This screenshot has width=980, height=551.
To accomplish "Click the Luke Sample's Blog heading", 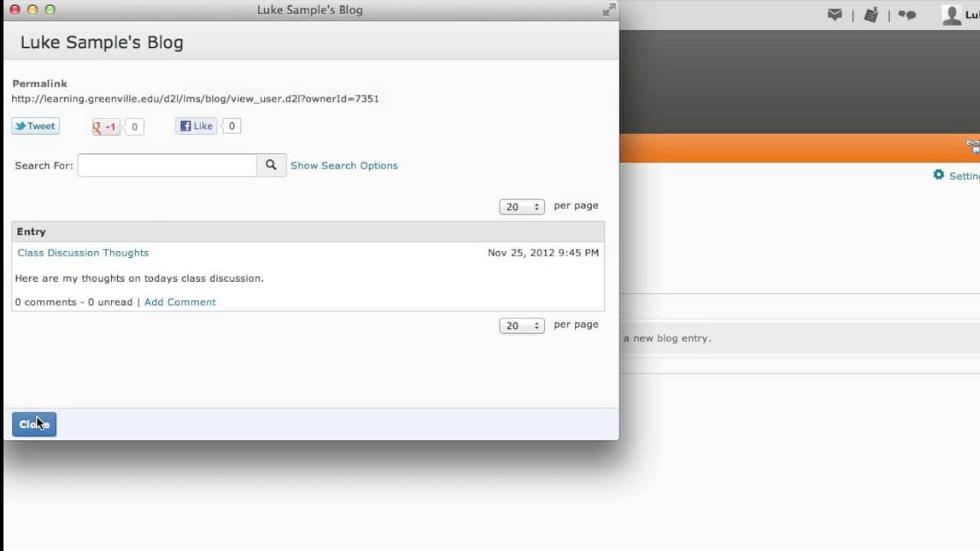I will (x=102, y=42).
